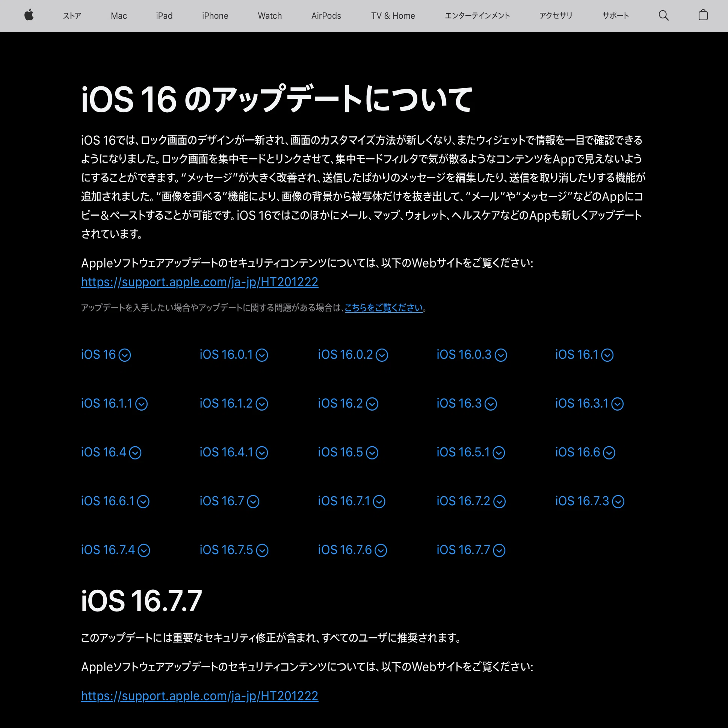Open the TV & Home menu item
The image size is (728, 728).
[393, 15]
